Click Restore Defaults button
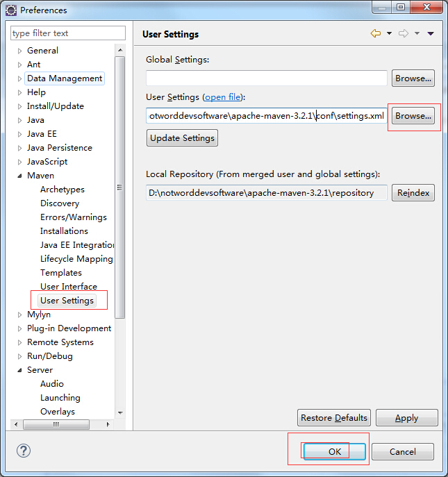The width and height of the screenshot is (448, 477). (334, 418)
